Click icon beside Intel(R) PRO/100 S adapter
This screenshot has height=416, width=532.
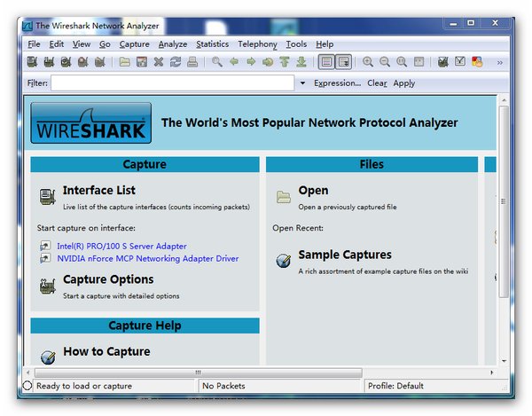(45, 246)
